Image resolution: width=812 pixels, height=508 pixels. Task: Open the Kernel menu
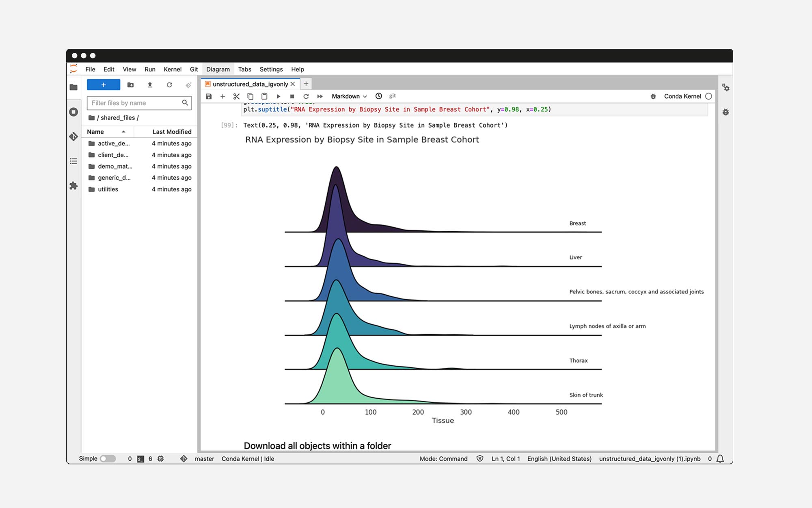coord(173,69)
